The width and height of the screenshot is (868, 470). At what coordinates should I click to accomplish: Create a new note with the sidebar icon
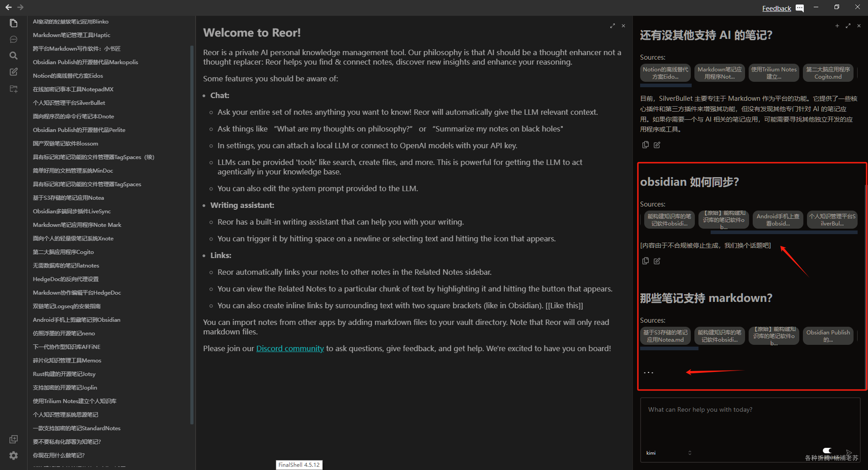(x=14, y=72)
